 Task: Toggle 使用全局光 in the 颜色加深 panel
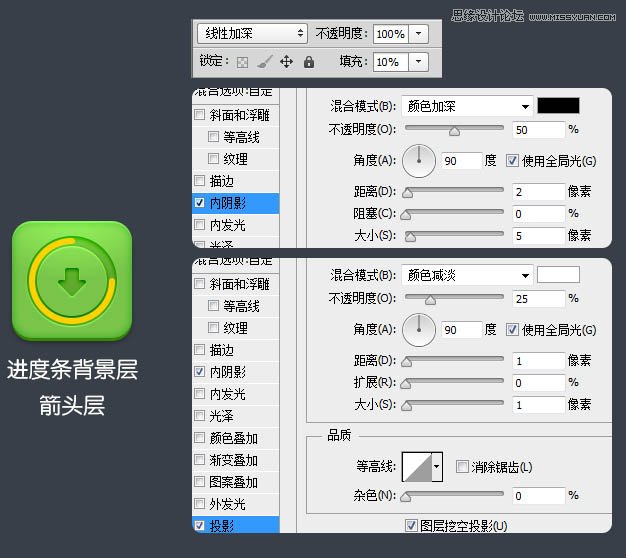[x=512, y=160]
